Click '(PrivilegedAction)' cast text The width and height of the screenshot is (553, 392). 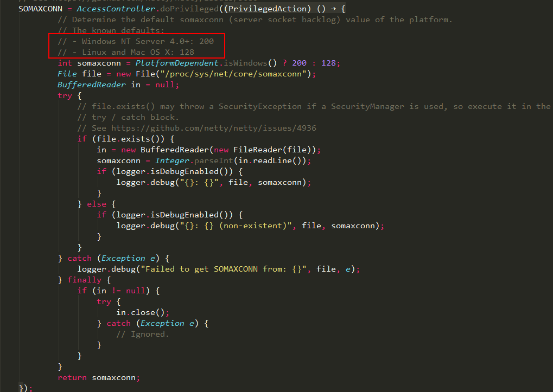(x=268, y=9)
